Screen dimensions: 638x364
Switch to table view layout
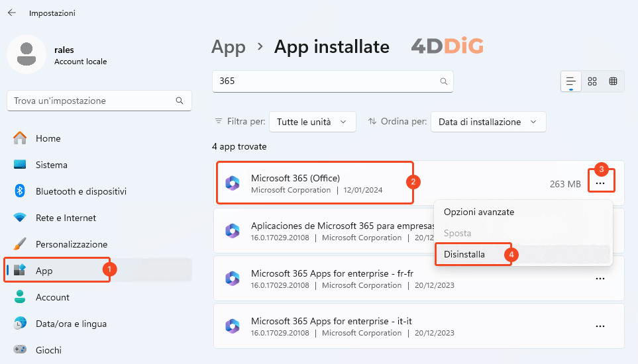click(613, 81)
